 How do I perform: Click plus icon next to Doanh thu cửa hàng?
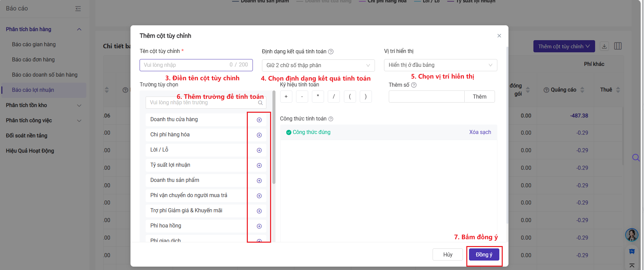tap(259, 120)
